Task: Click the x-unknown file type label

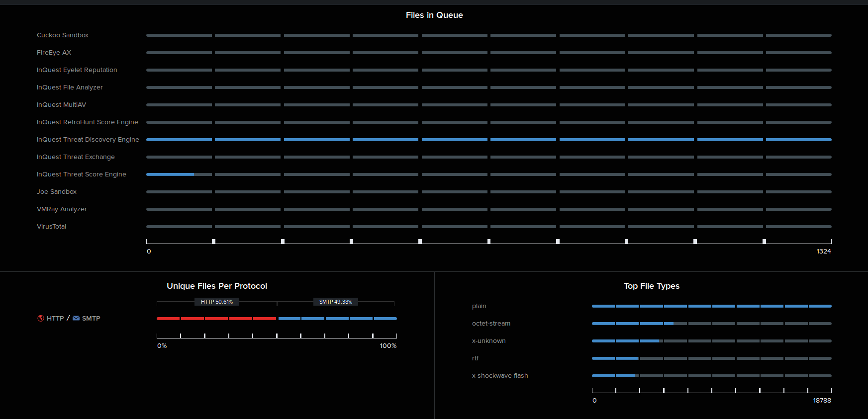Action: [x=489, y=341]
